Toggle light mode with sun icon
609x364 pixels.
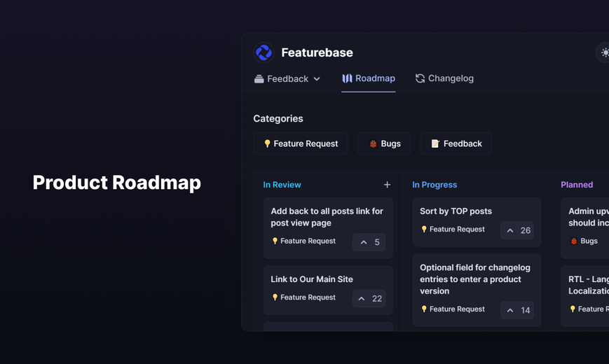[604, 52]
